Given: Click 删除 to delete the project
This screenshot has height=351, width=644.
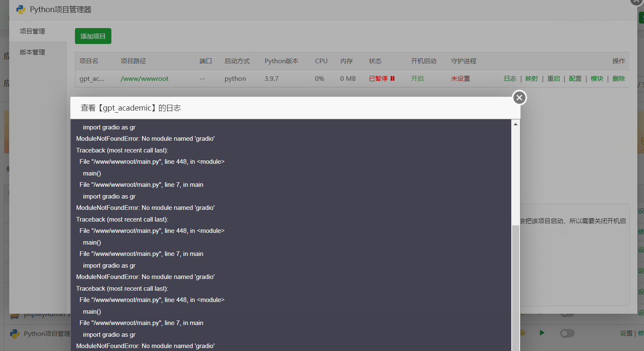Looking at the screenshot, I should click(618, 78).
